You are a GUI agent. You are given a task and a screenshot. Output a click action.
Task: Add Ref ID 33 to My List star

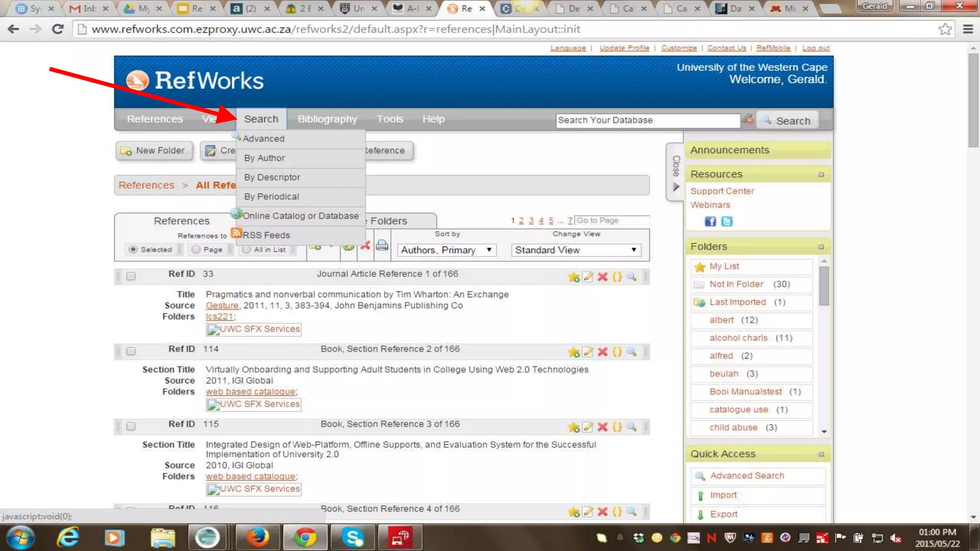(x=573, y=277)
